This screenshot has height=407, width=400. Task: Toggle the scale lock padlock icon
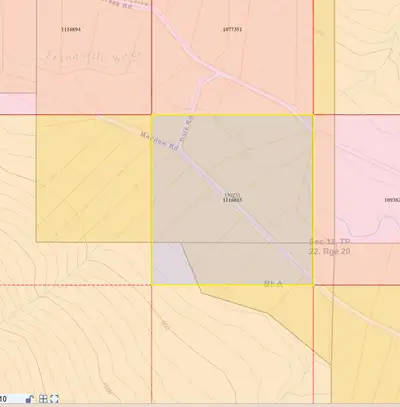tap(30, 399)
